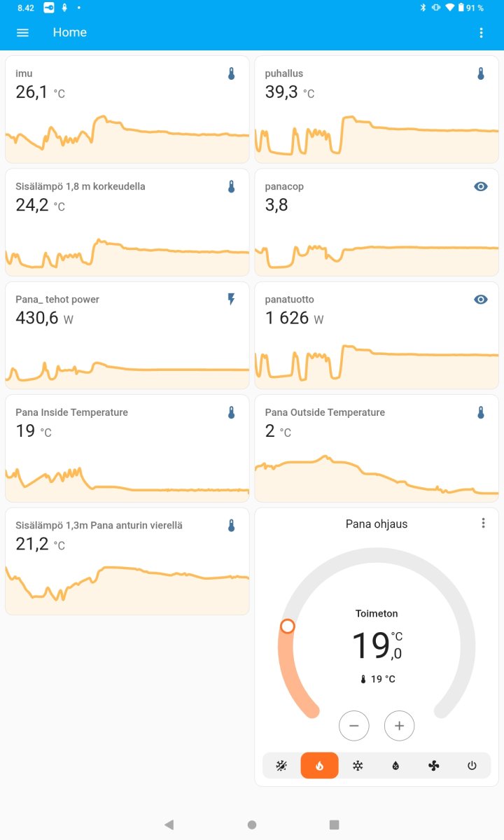Click the thermostat slider handle
The image size is (504, 840).
[288, 626]
